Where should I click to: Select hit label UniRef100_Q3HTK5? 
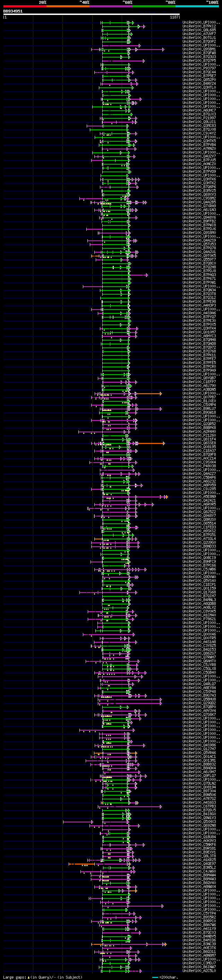(x=199, y=141)
